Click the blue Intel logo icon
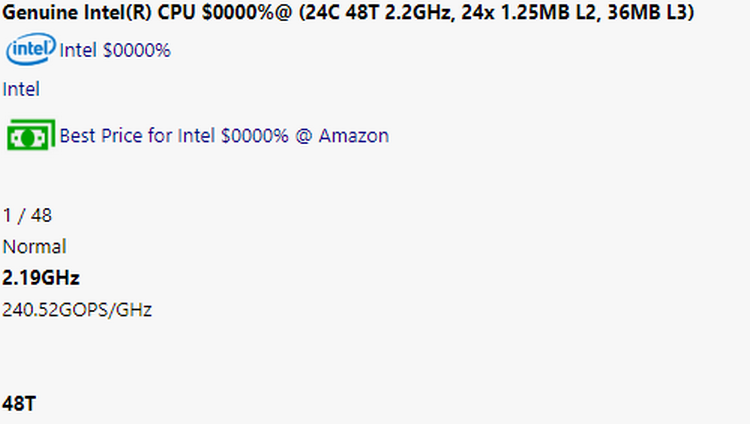 tap(31, 49)
